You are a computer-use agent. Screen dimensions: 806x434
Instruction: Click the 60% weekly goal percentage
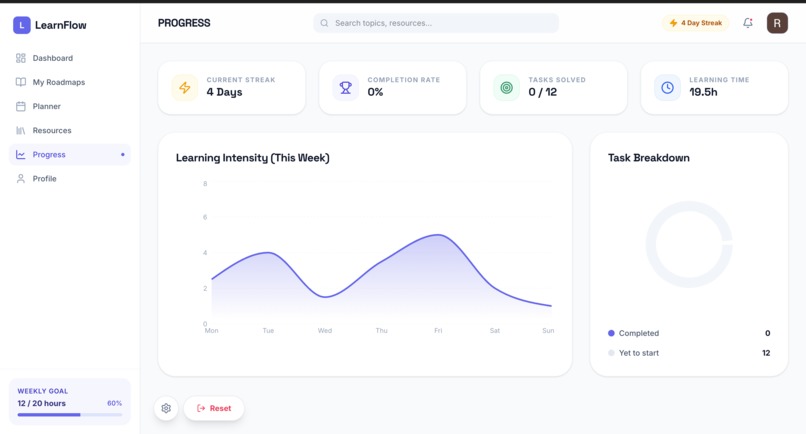click(114, 403)
